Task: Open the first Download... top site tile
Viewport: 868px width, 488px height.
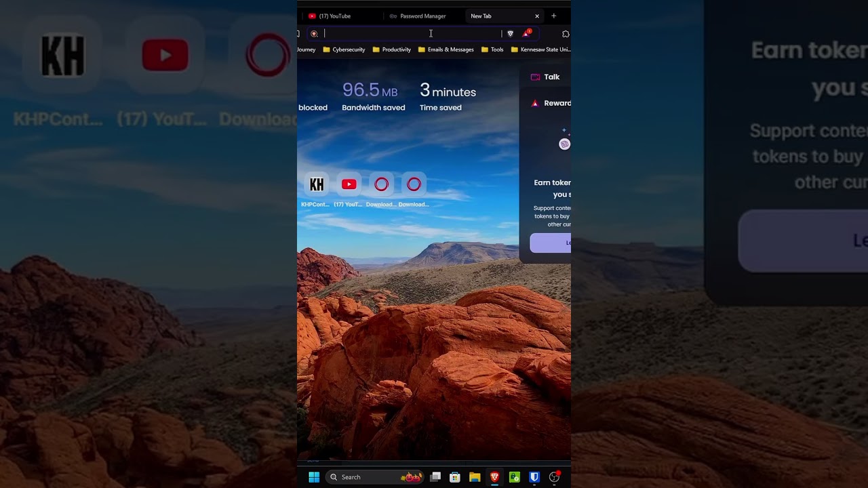Action: (381, 190)
